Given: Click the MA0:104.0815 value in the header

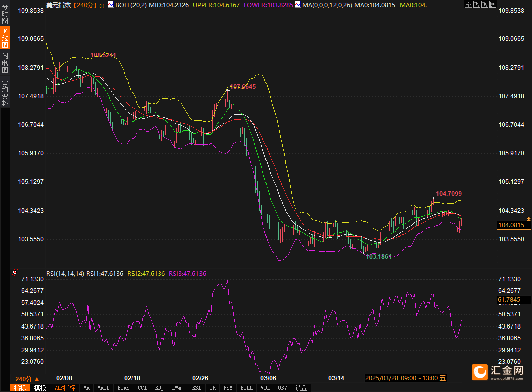Looking at the screenshot, I should (375, 5).
